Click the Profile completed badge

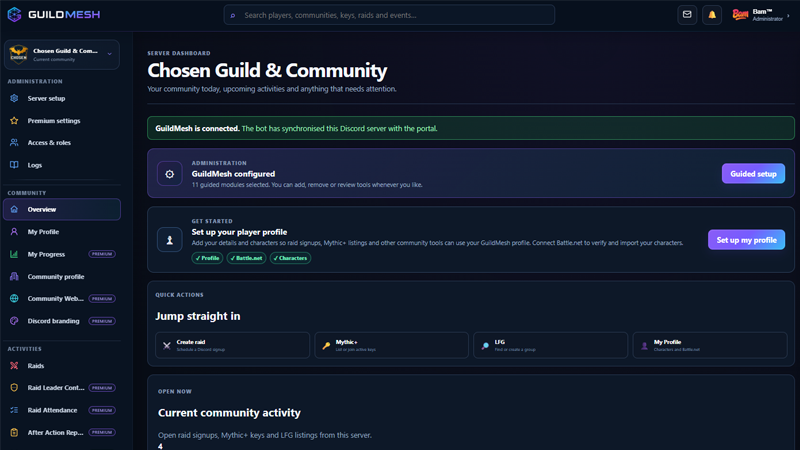click(207, 258)
